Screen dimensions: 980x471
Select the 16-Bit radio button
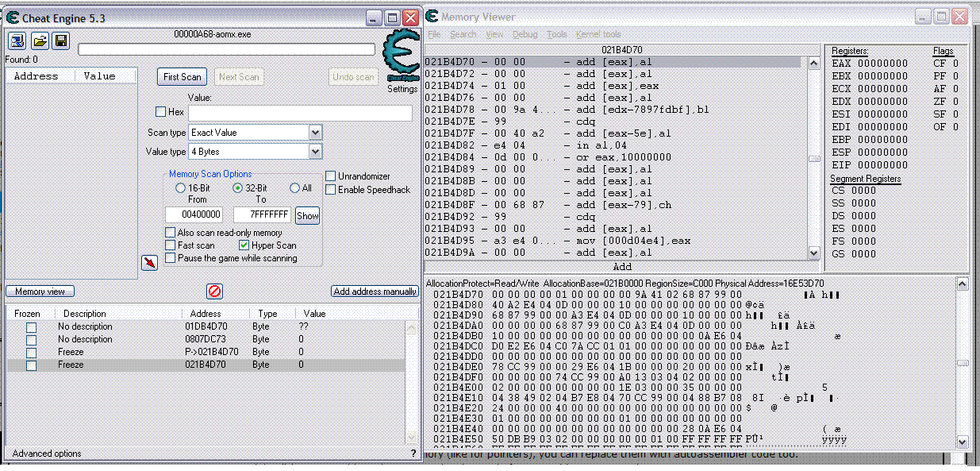[180, 188]
